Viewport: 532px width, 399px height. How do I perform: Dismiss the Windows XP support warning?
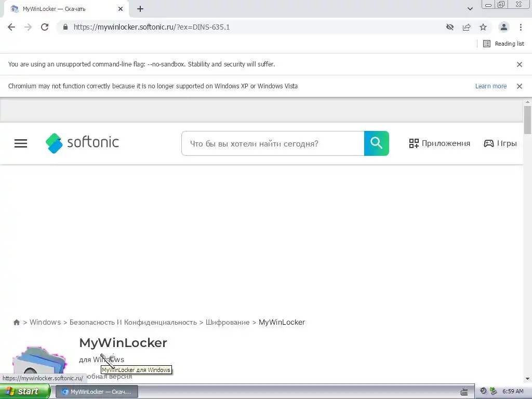[520, 86]
